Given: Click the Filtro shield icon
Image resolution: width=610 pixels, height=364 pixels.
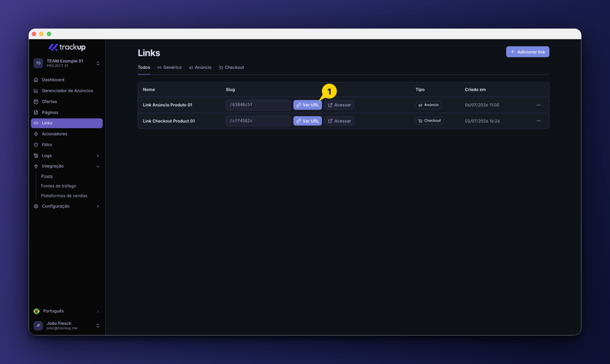Looking at the screenshot, I should tap(36, 145).
